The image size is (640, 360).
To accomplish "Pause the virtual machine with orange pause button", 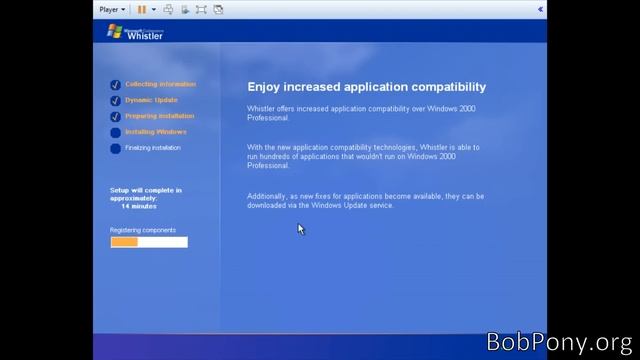I will point(142,9).
